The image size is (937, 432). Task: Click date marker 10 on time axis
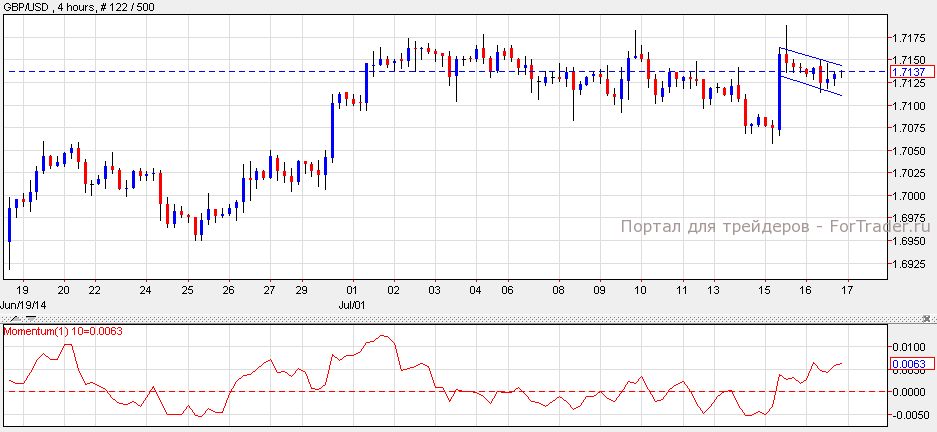[x=639, y=290]
